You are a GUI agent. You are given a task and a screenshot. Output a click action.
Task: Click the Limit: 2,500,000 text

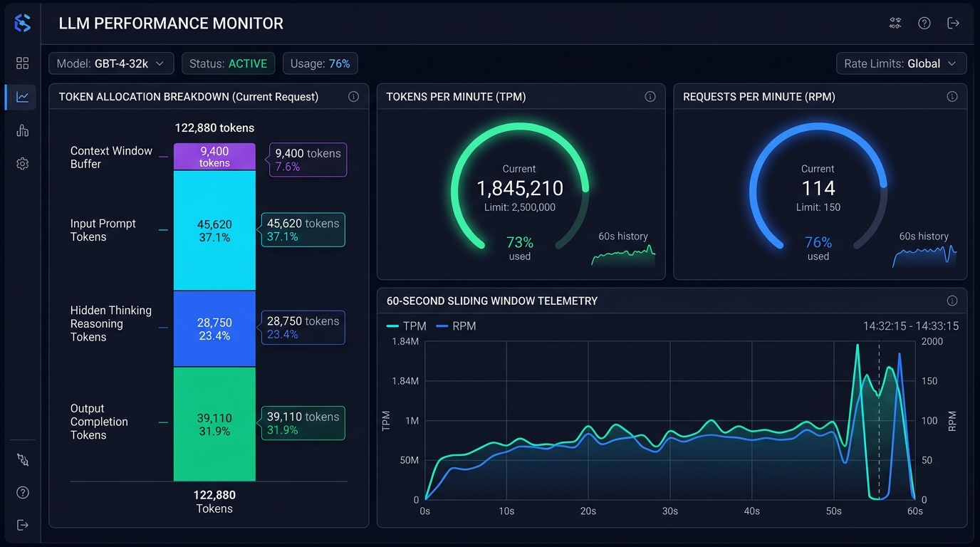click(519, 207)
